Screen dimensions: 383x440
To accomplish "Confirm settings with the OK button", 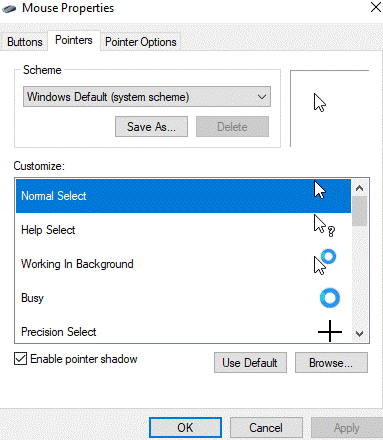I will 185,428.
